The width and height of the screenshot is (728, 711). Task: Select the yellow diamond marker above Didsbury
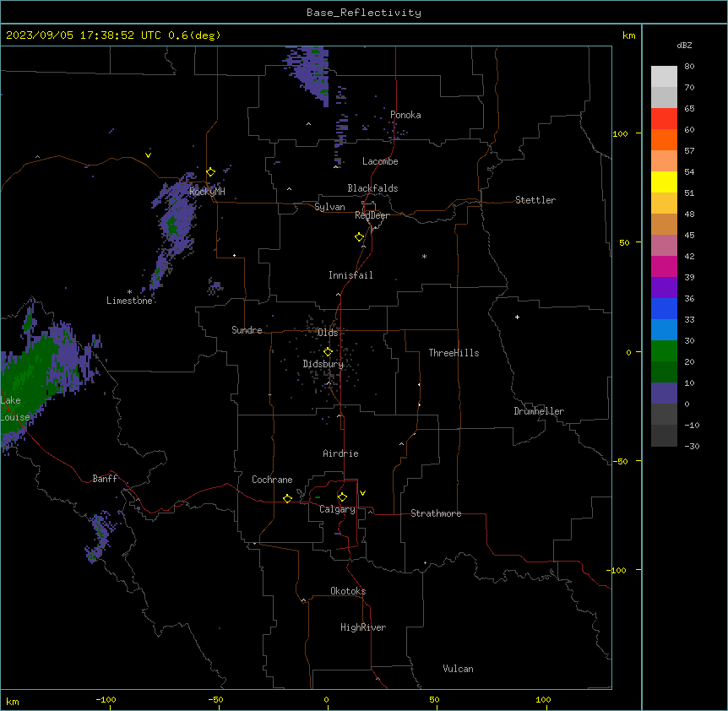point(328,352)
